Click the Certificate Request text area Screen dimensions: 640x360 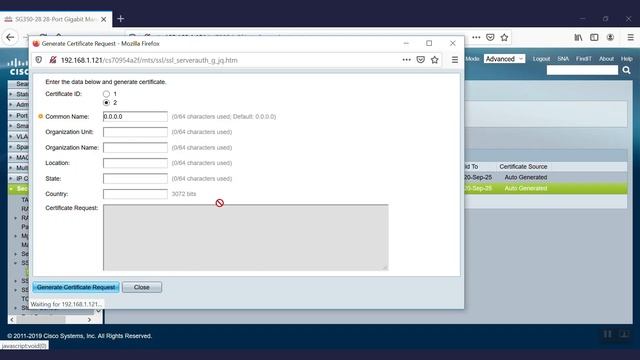tap(245, 237)
